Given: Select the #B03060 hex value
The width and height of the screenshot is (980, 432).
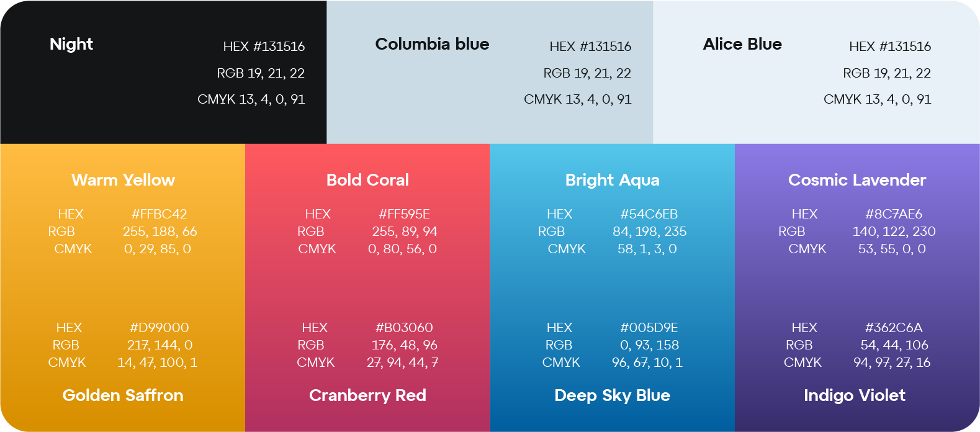Looking at the screenshot, I should (x=404, y=328).
